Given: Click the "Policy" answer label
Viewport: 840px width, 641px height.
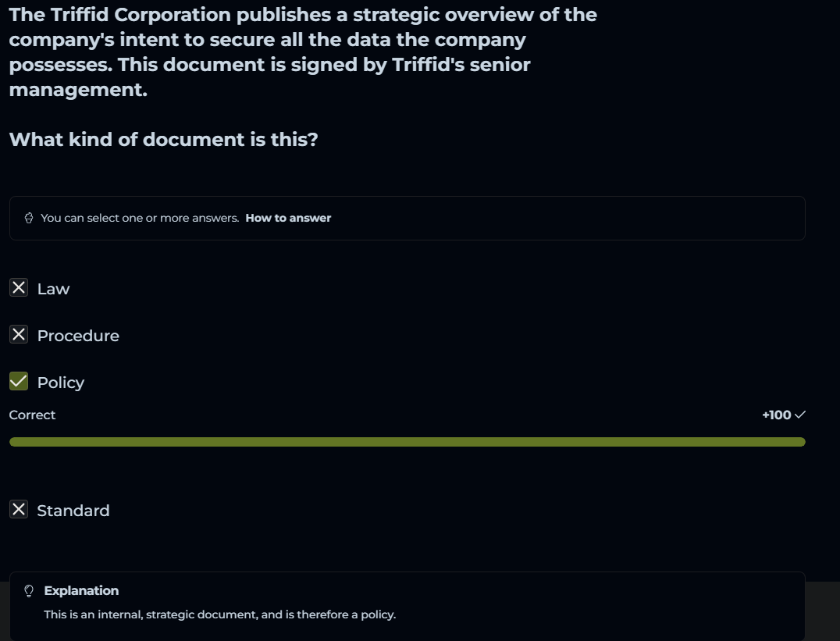Looking at the screenshot, I should tap(60, 383).
